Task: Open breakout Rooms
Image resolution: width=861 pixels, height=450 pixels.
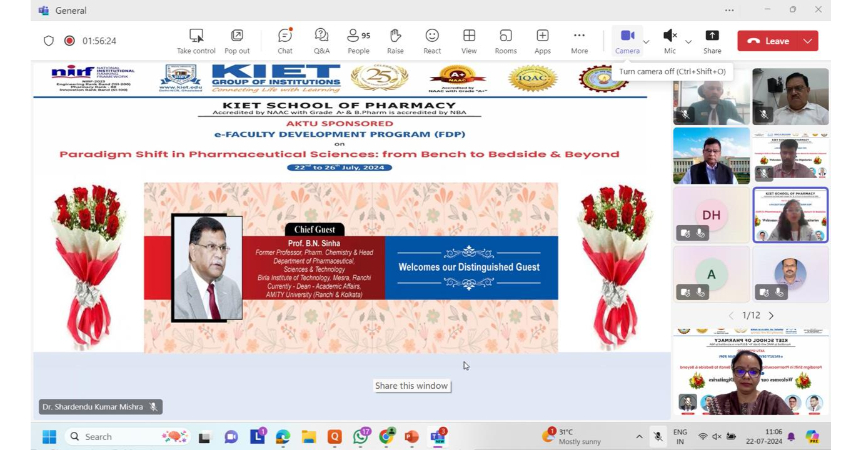Action: tap(506, 41)
